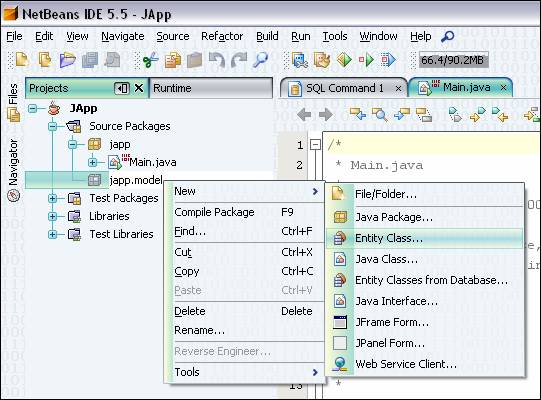Choose Java Class... from New submenu

tap(424, 259)
